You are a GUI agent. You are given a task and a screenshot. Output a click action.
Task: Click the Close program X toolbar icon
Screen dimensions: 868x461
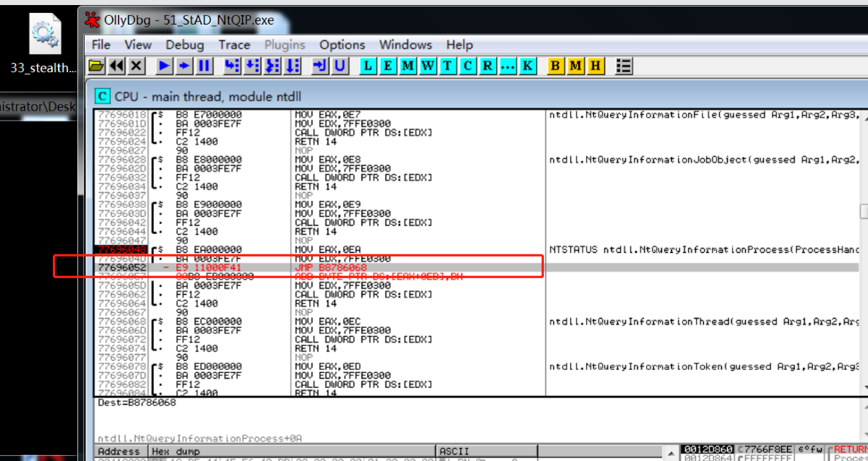click(x=137, y=66)
